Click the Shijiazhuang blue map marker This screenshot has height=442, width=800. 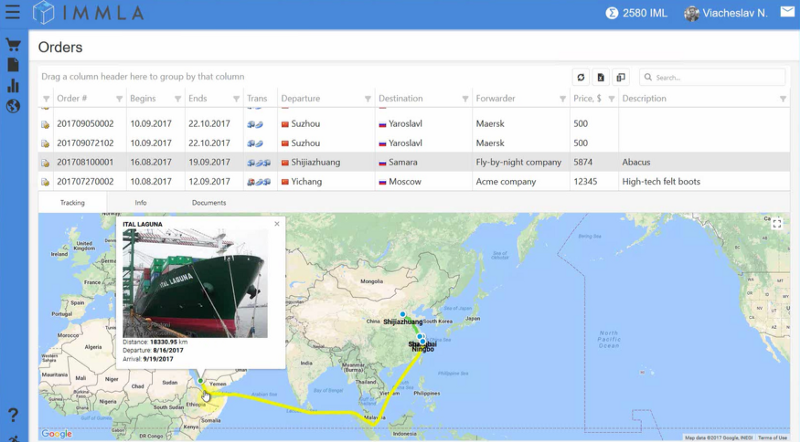pos(403,314)
